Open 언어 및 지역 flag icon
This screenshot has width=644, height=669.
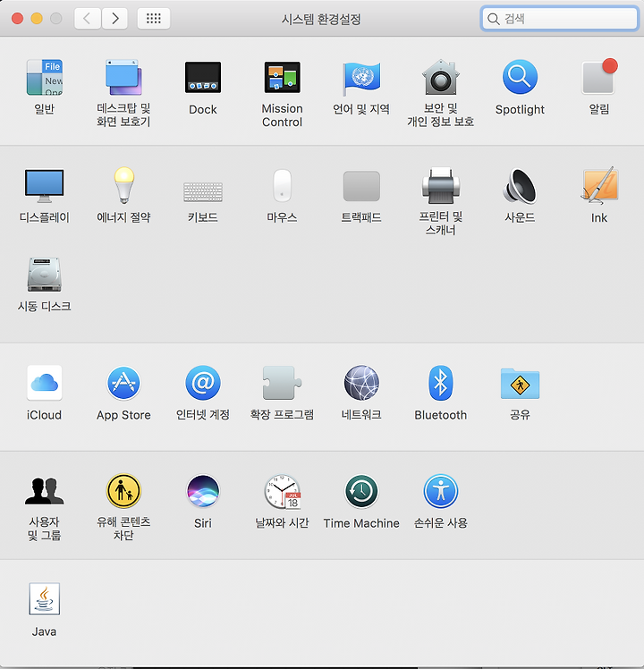click(x=361, y=77)
